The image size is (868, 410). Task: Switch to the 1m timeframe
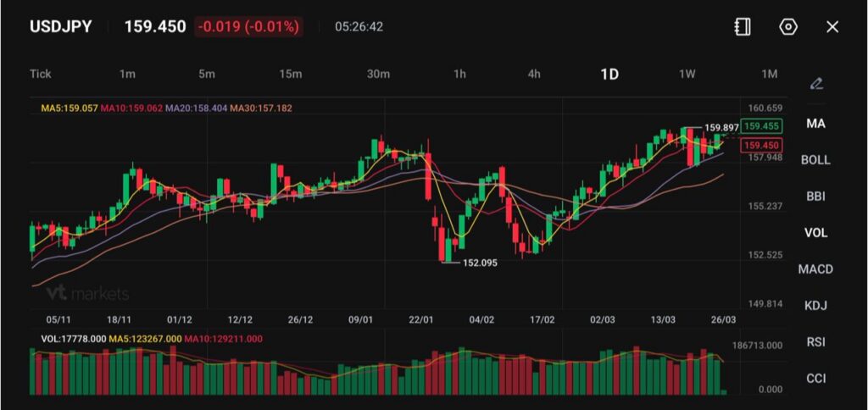click(127, 74)
